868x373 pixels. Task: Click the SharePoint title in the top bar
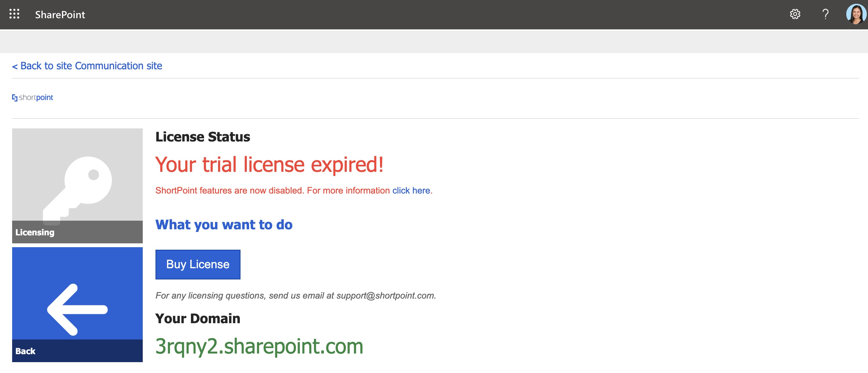coord(60,14)
